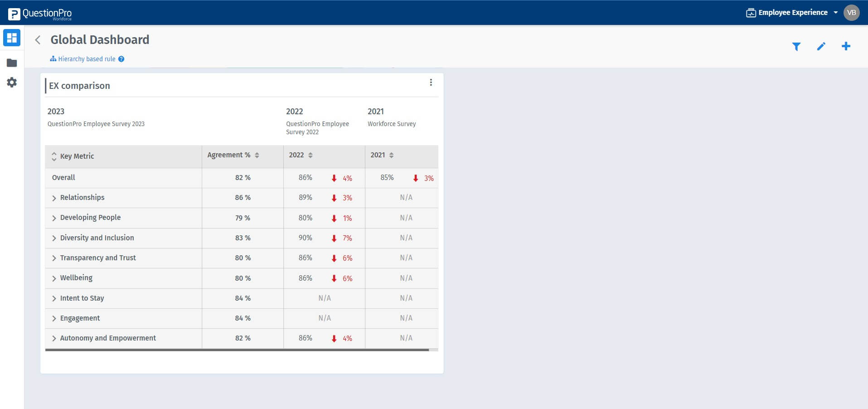Click the add widget plus icon

846,46
